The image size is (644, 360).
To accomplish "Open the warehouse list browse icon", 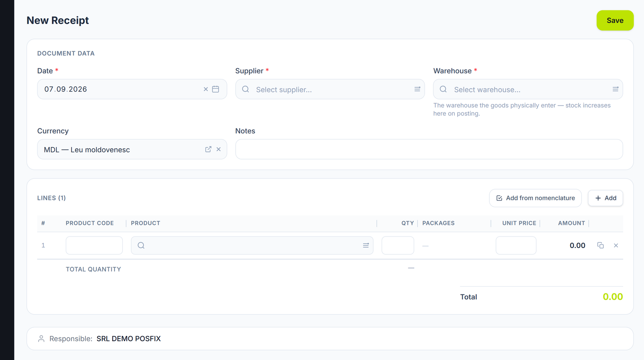I will point(615,89).
